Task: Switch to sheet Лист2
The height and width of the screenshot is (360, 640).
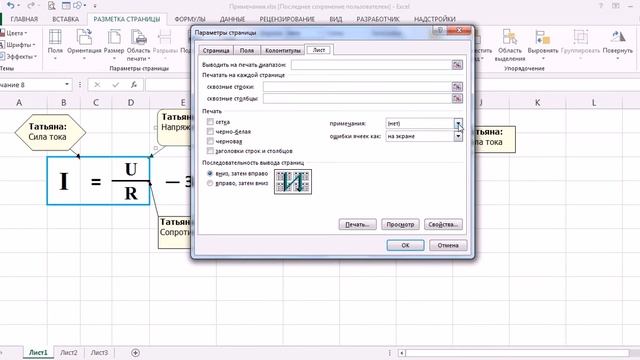Action: click(x=69, y=353)
